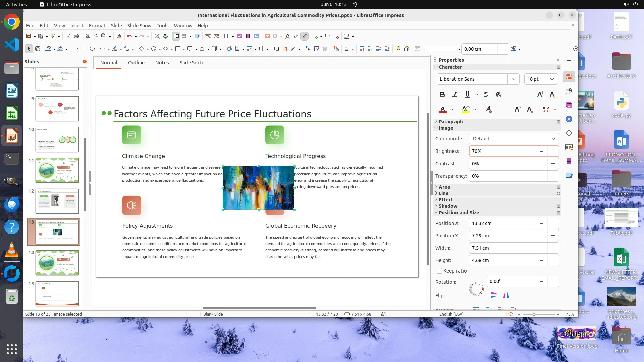This screenshot has height=362, width=644.
Task: Open Thunderbird from the dock
Action: coord(12,204)
